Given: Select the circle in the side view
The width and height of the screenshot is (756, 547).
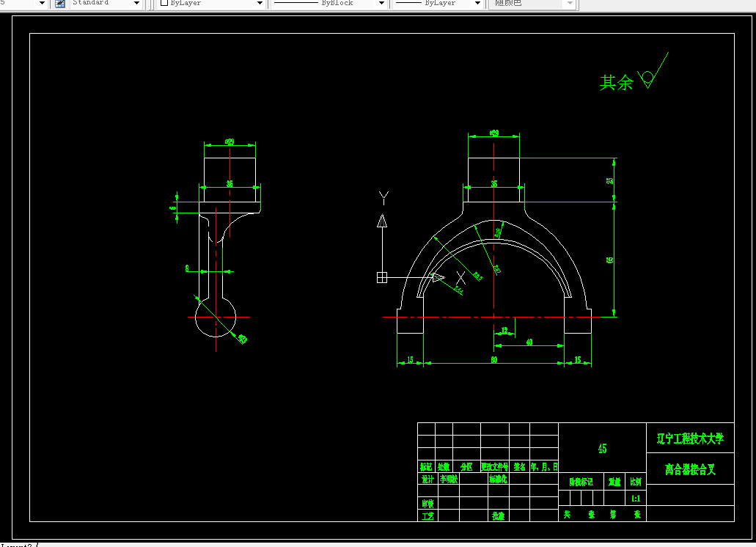Looking at the screenshot, I should click(x=216, y=317).
